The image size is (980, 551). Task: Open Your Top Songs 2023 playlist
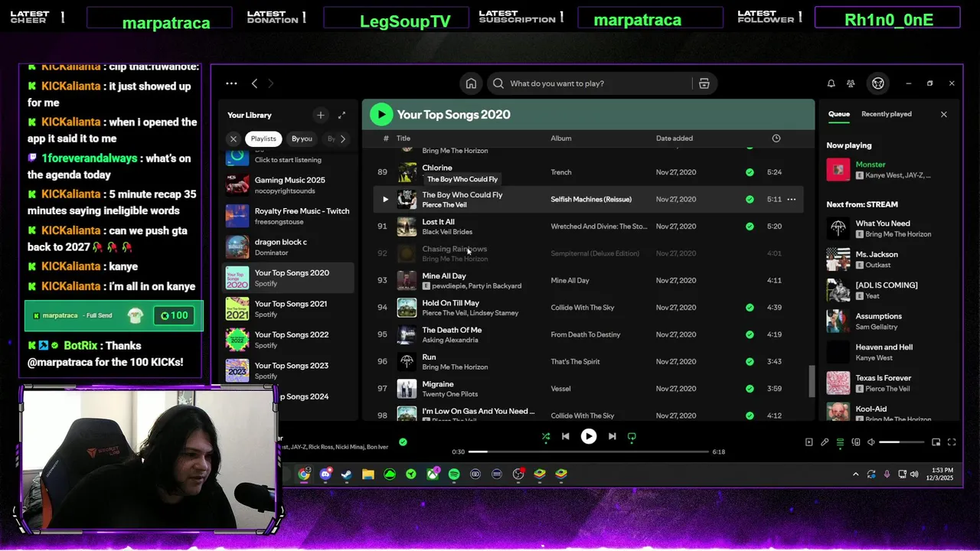click(x=288, y=370)
